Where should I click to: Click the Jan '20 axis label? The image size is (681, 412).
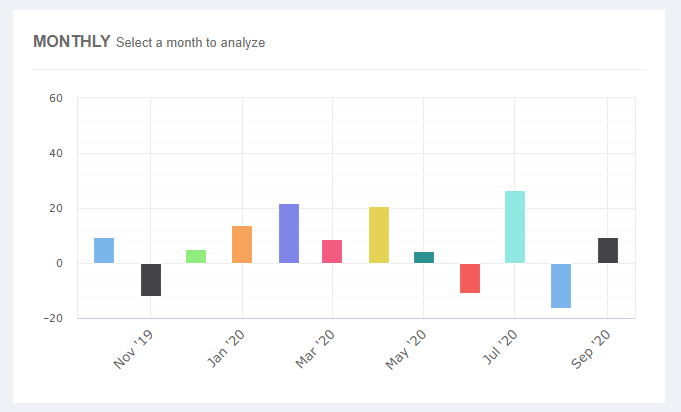point(226,348)
